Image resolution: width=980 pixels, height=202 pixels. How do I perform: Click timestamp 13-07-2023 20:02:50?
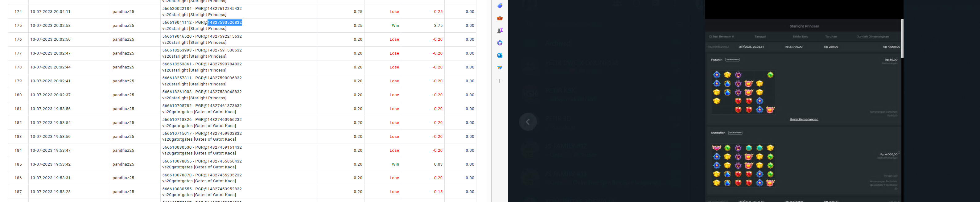pyautogui.click(x=51, y=39)
